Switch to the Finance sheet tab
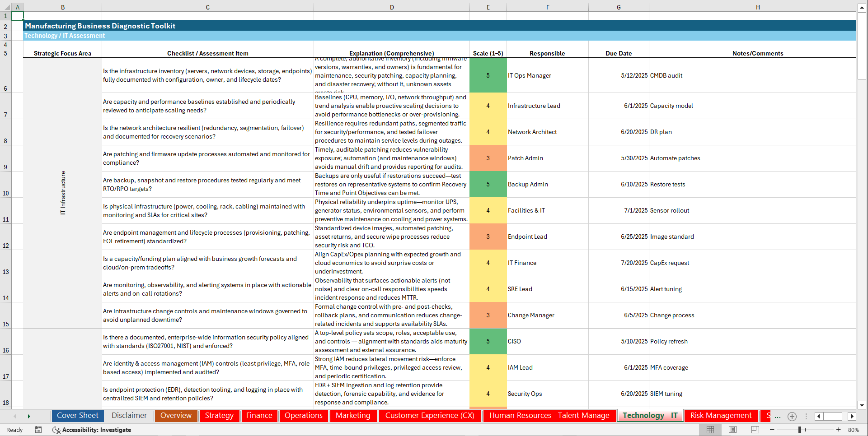The width and height of the screenshot is (868, 436). click(259, 416)
